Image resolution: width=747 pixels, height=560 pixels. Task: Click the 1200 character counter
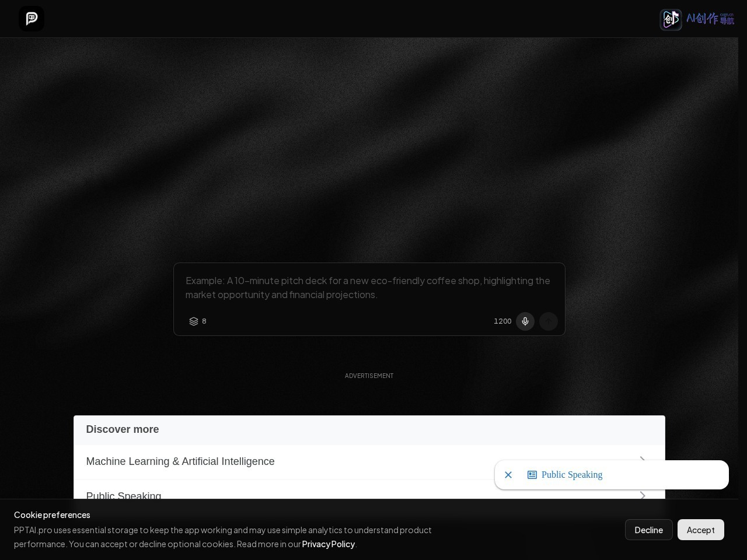point(502,321)
